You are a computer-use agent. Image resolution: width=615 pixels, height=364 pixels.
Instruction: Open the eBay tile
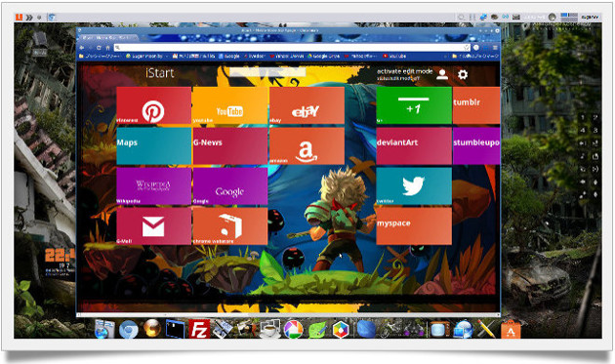[x=307, y=105]
